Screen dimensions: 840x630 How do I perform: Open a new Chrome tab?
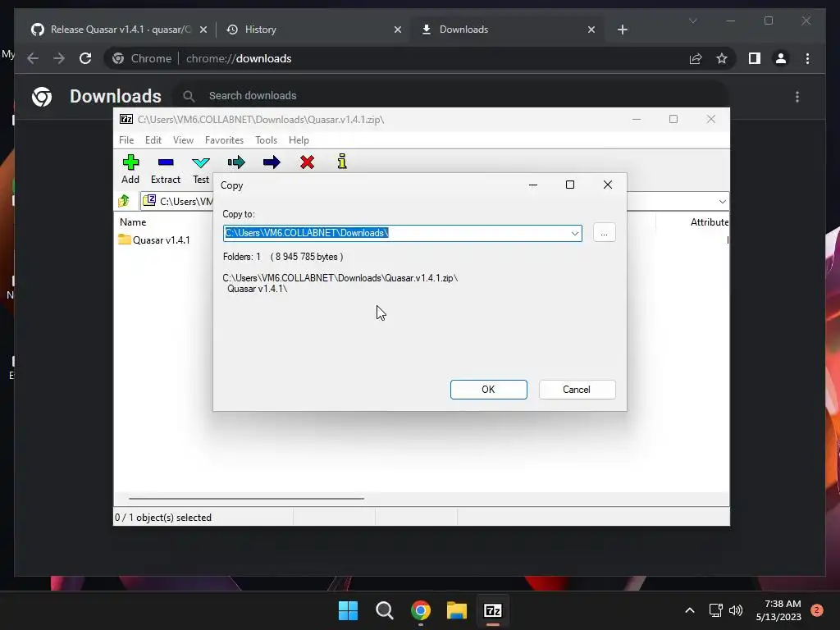point(622,30)
